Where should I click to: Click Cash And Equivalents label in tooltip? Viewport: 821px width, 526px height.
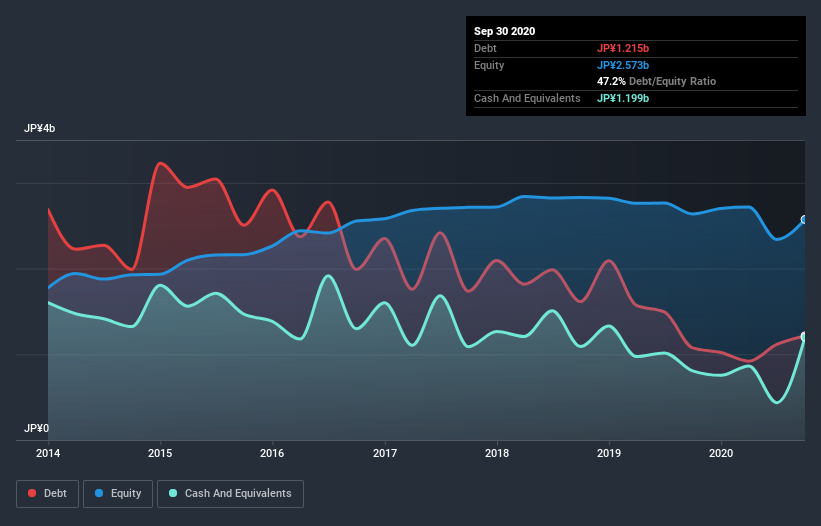(527, 98)
